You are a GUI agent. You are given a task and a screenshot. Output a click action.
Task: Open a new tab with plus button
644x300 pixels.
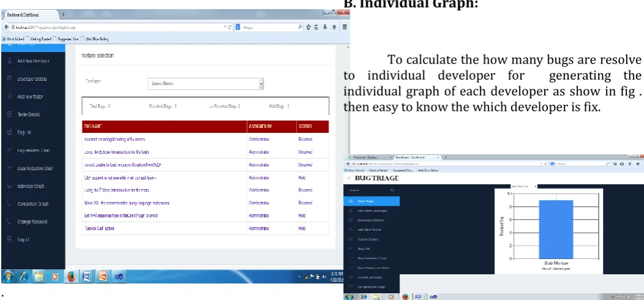(63, 15)
